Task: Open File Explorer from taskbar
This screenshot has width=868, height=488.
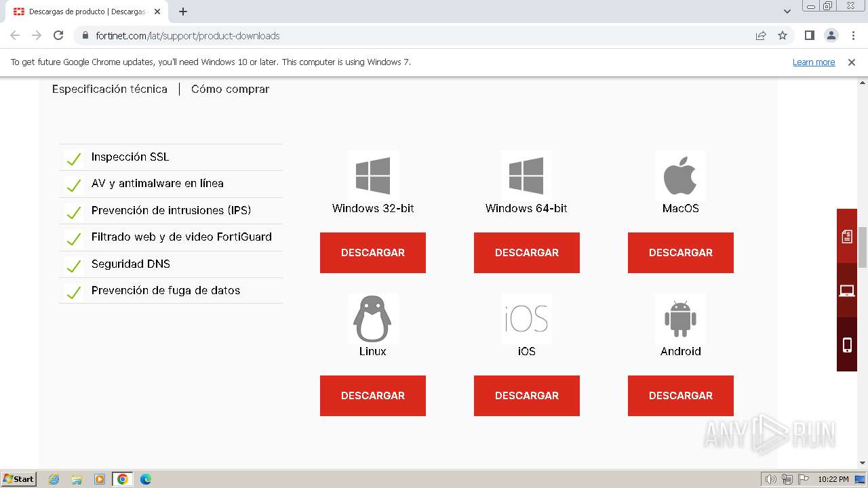Action: pos(77,479)
